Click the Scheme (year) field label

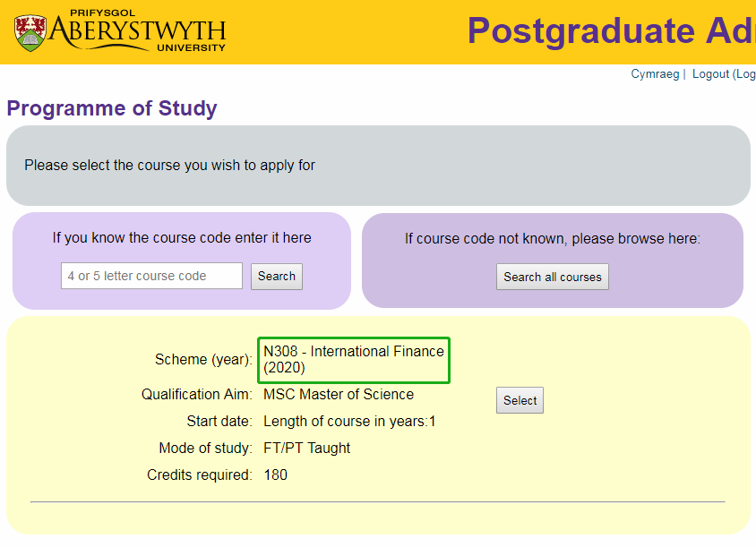(x=203, y=360)
